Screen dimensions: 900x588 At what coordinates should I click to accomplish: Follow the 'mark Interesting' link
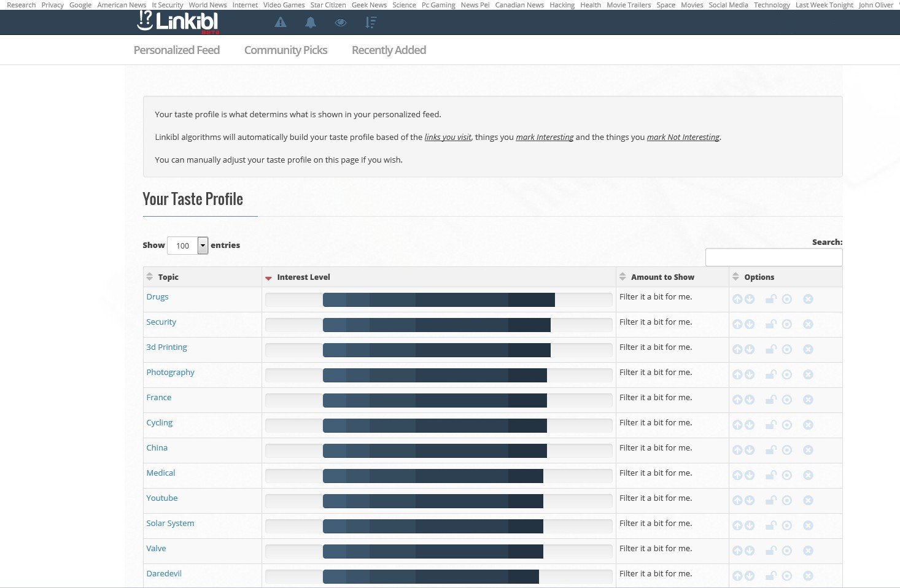tap(545, 137)
